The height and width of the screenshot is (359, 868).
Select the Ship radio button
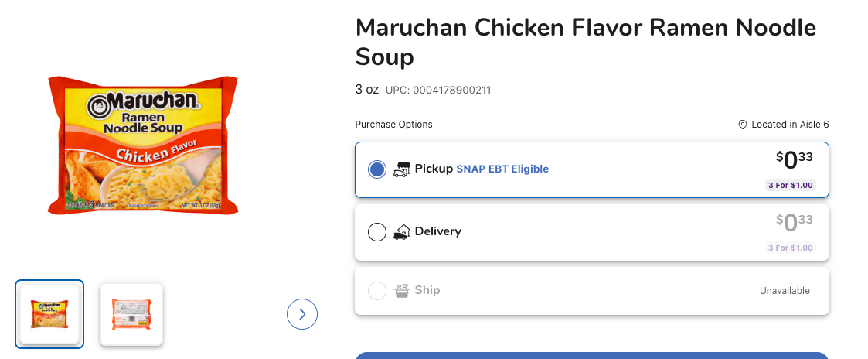pyautogui.click(x=377, y=291)
